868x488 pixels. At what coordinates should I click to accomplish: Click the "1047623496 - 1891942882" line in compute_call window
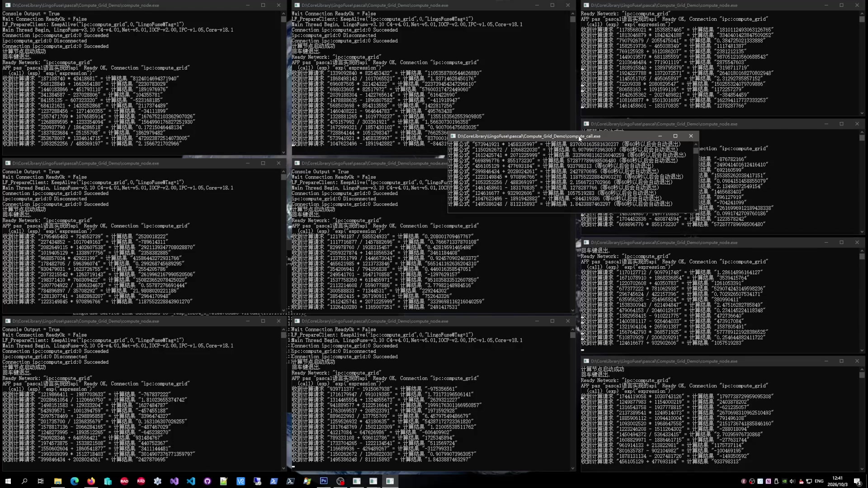[555, 198]
